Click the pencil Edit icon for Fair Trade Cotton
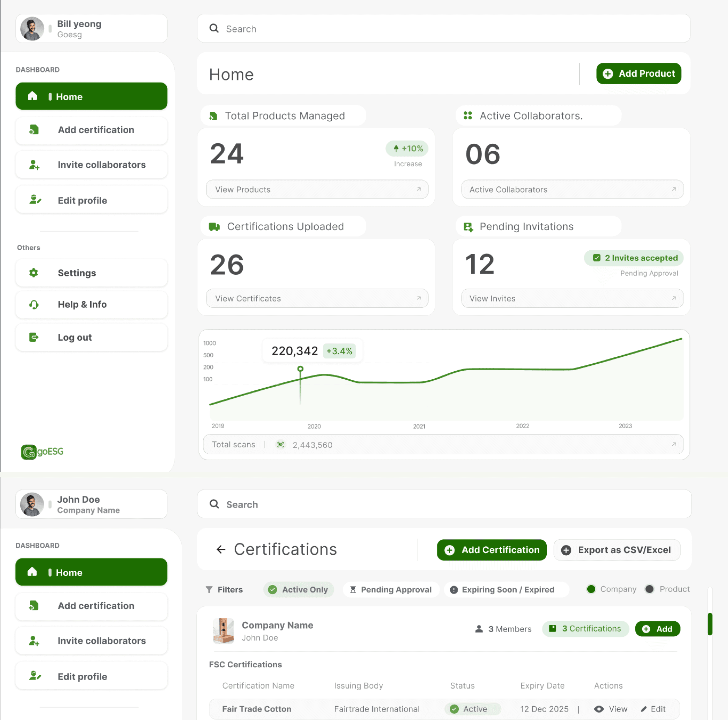728x720 pixels. [644, 709]
